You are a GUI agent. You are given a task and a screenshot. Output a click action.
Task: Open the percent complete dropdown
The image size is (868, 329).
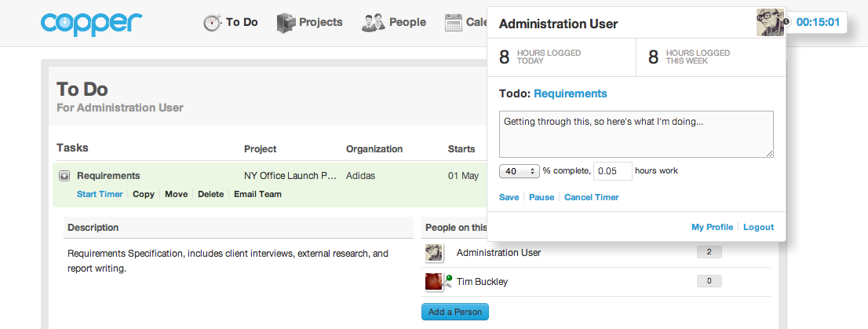click(x=519, y=171)
